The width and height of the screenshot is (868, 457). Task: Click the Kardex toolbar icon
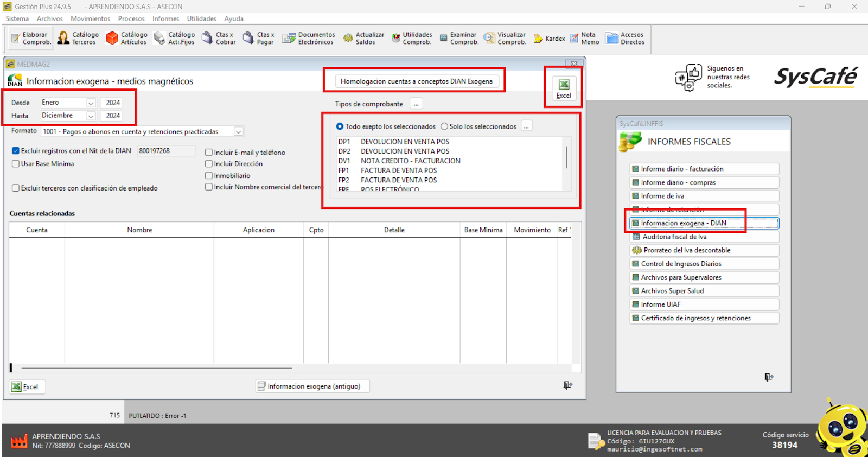pyautogui.click(x=549, y=39)
